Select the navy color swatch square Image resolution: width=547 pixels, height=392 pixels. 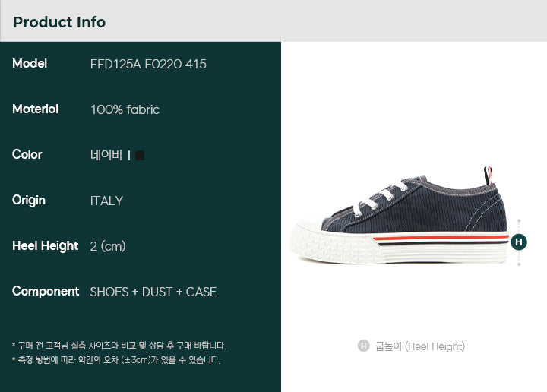pyautogui.click(x=140, y=155)
